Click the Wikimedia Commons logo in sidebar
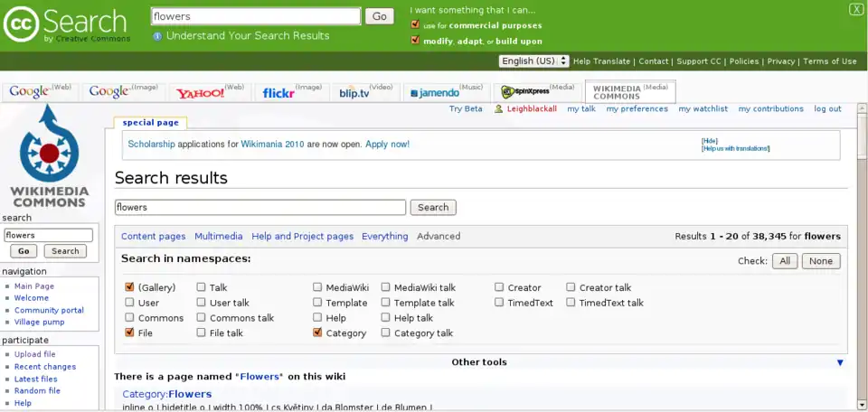The image size is (868, 412). (49, 158)
